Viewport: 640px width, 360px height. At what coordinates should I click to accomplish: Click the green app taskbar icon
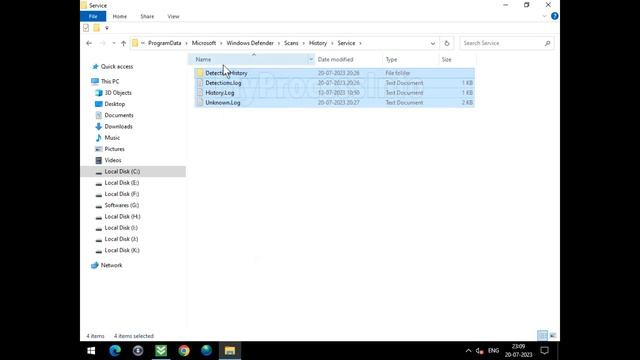161,351
